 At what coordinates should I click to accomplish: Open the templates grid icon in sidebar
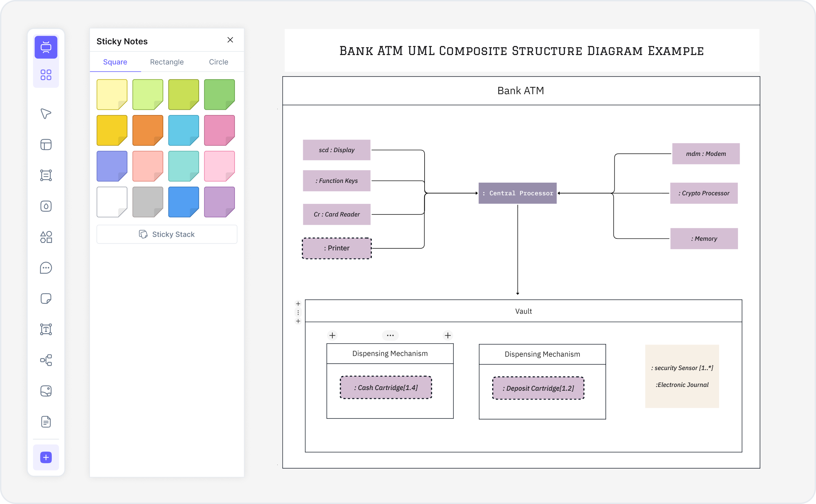(46, 75)
